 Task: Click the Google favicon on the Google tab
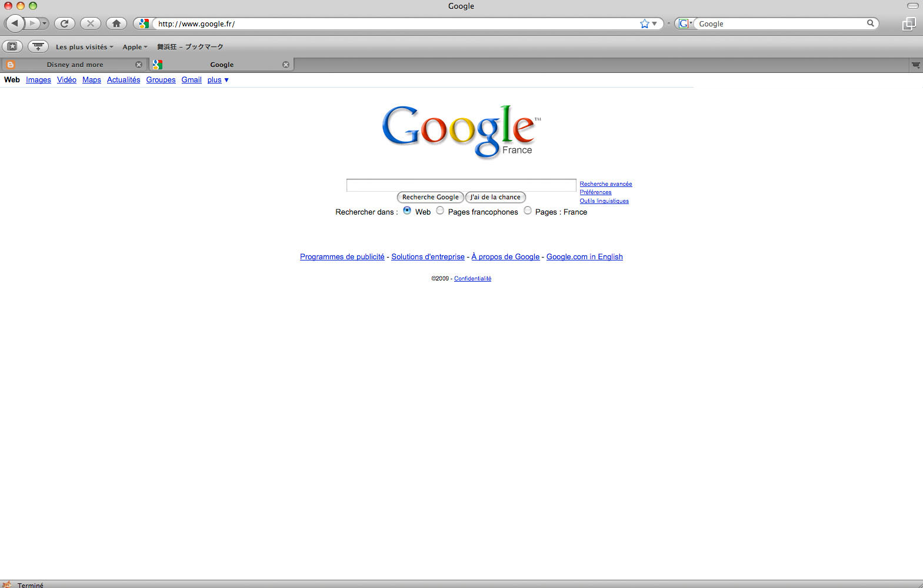157,65
